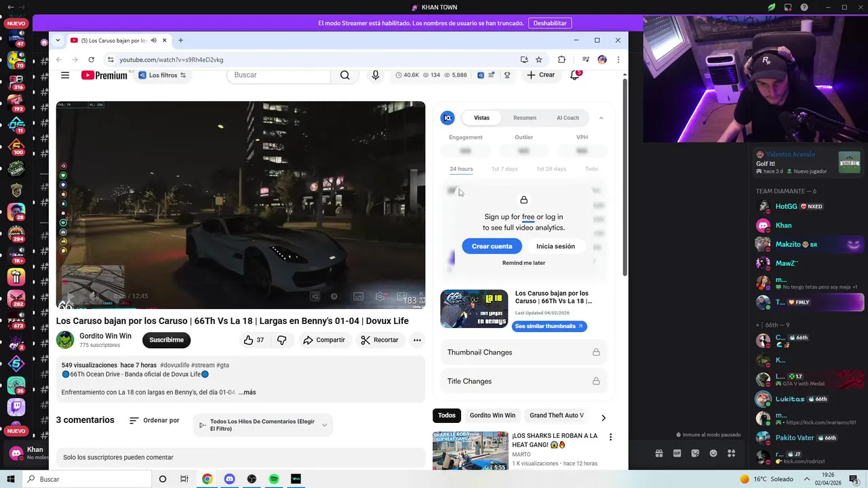
Task: Share video via Compartir button
Action: coord(324,340)
